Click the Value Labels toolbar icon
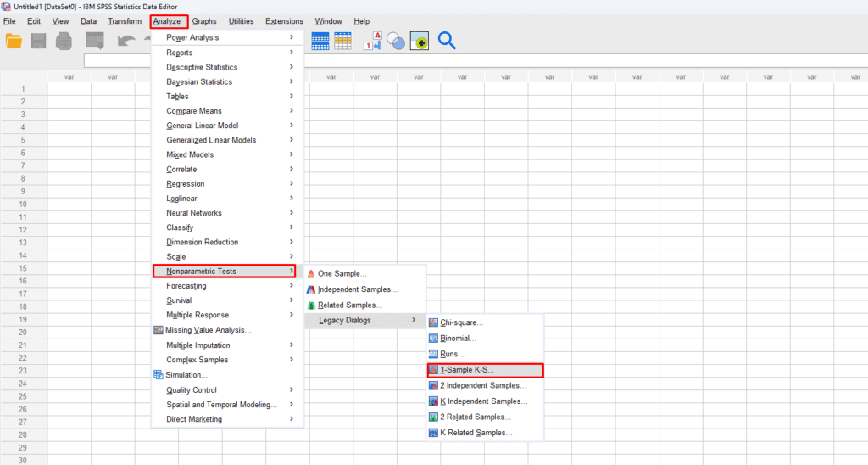The image size is (868, 465). [x=373, y=41]
